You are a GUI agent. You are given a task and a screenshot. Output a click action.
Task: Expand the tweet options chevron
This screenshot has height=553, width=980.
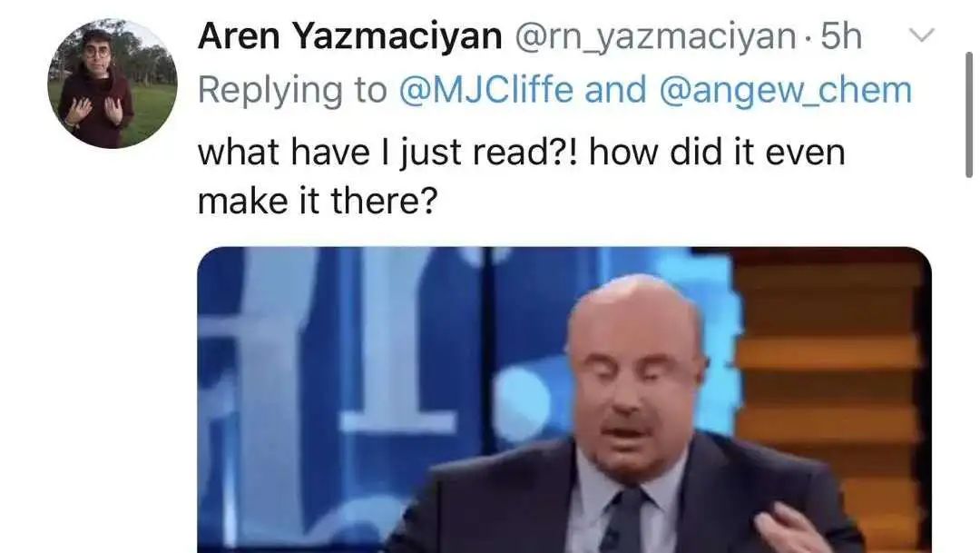pos(921,35)
